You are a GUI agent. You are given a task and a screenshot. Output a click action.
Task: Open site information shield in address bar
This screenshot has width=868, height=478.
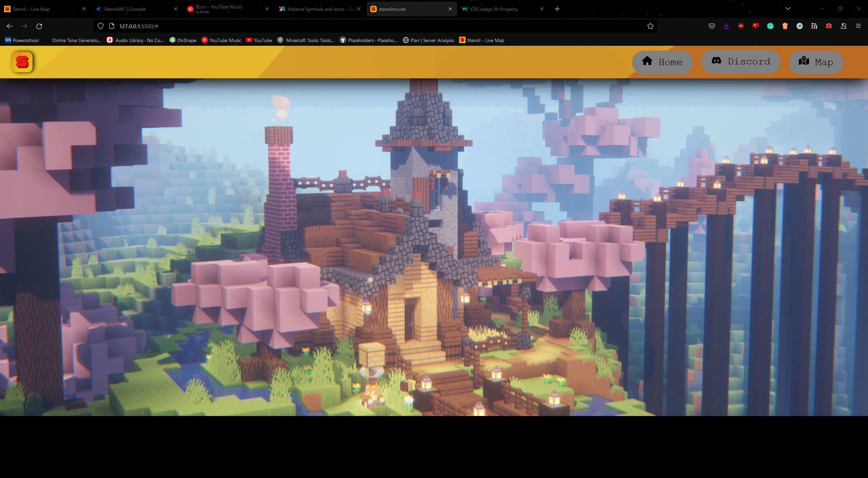pos(100,26)
